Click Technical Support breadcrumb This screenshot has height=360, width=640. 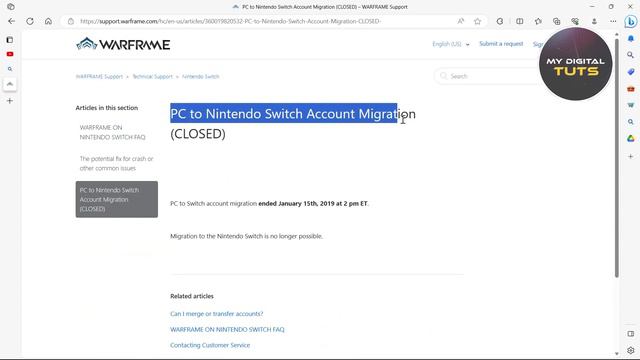click(153, 76)
